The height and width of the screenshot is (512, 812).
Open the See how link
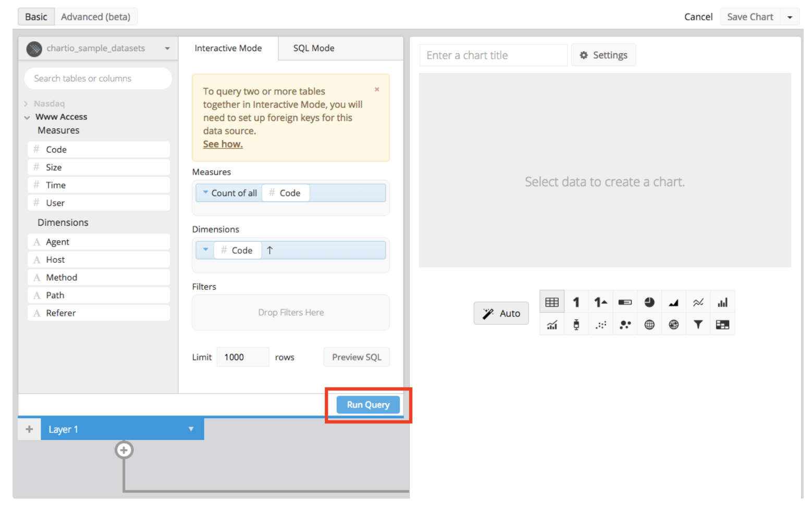pyautogui.click(x=223, y=144)
